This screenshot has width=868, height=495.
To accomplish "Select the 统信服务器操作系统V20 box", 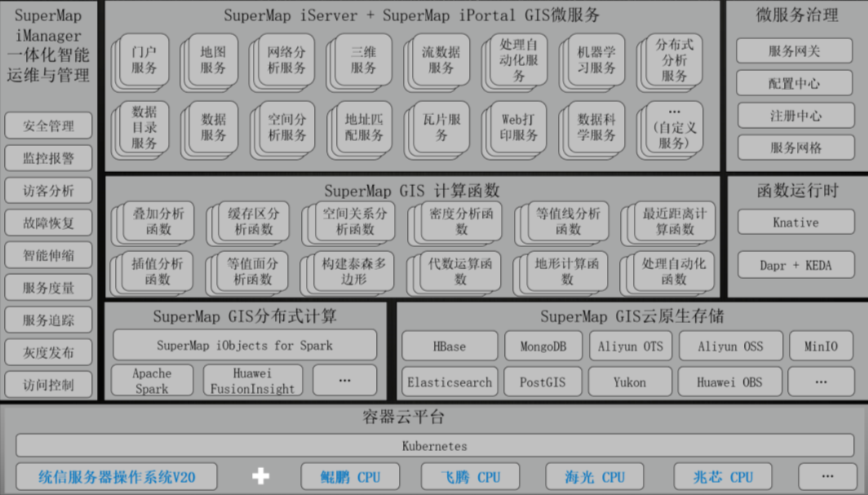I will tap(116, 477).
